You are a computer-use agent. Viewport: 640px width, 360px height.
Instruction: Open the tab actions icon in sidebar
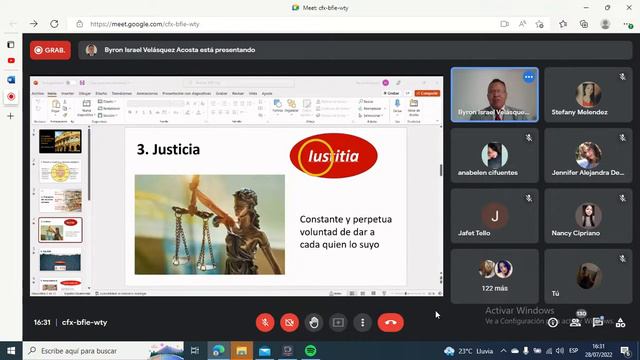click(x=11, y=44)
